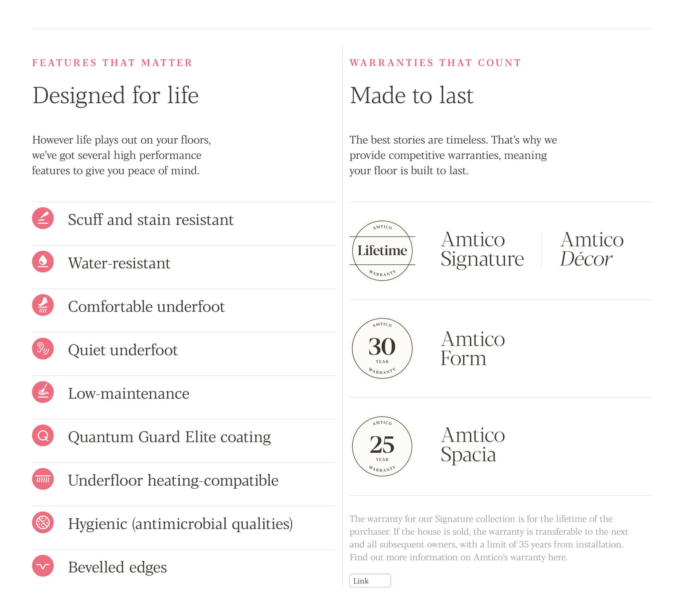Click the Amtico Form collection name

(x=473, y=348)
